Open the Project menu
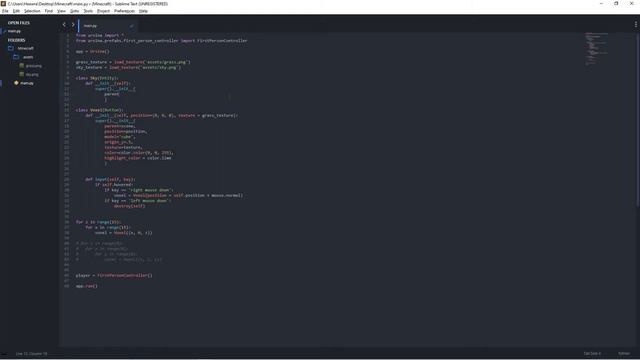The height and width of the screenshot is (360, 640). point(103,11)
